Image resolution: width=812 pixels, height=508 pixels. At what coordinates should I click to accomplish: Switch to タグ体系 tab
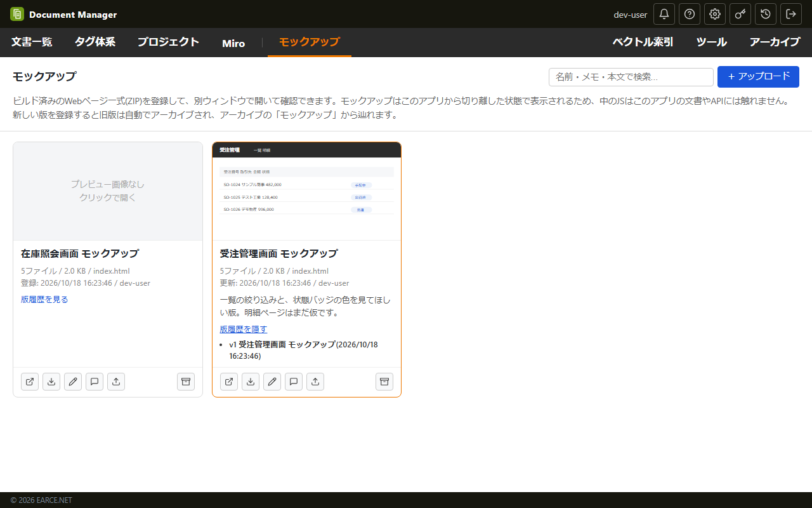(x=95, y=43)
